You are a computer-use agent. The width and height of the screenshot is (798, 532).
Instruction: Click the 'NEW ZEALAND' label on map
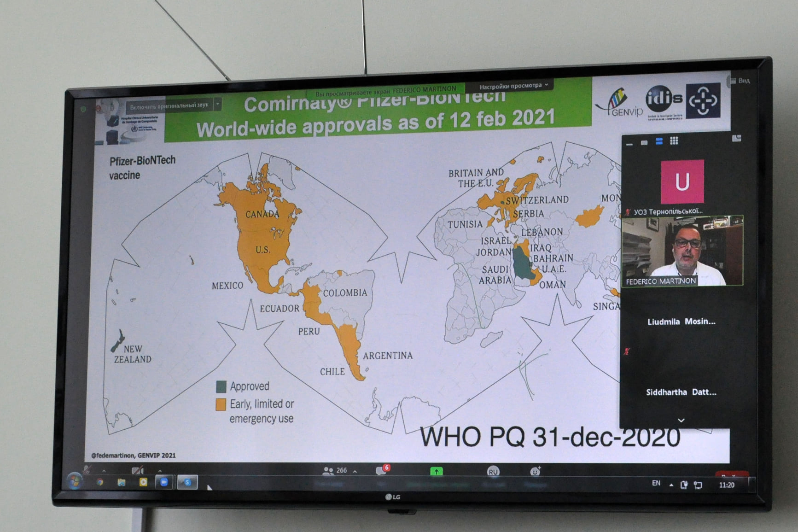133,354
